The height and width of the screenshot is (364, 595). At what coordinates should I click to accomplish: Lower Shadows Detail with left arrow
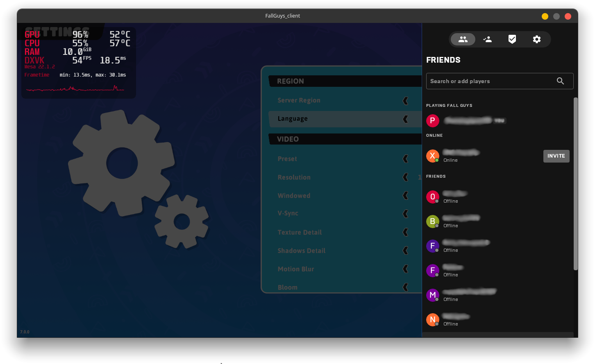pyautogui.click(x=405, y=251)
